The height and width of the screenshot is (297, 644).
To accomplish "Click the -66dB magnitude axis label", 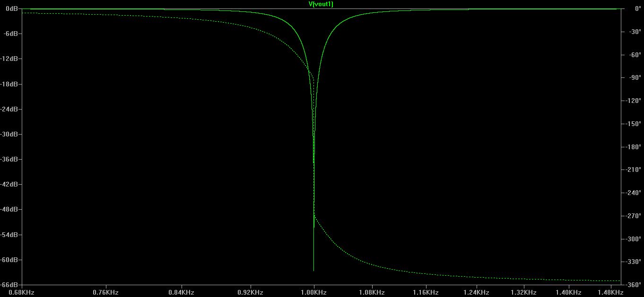I will tap(8, 285).
